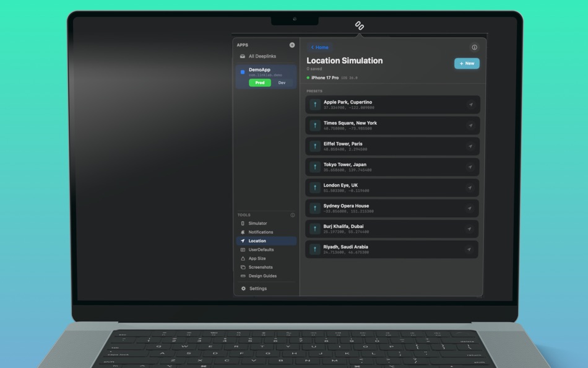The image size is (588, 368).
Task: Click the plus icon next to APPS
Action: pyautogui.click(x=292, y=45)
